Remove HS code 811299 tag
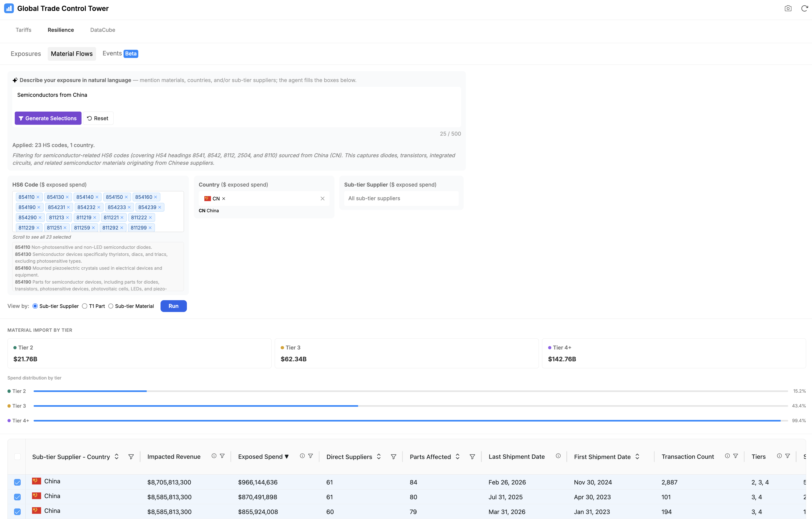The width and height of the screenshot is (812, 519). [x=150, y=228]
